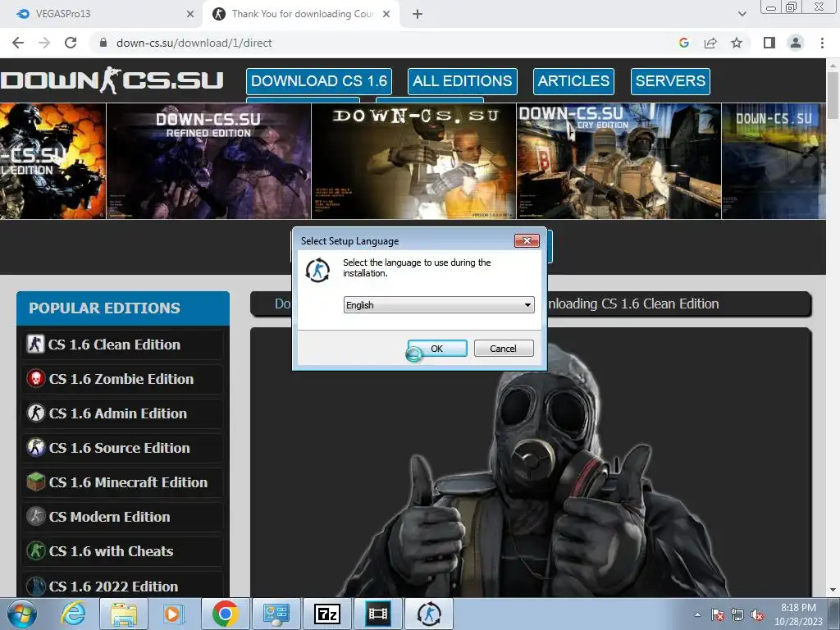
Task: Show hidden system tray icons
Action: pos(697,614)
